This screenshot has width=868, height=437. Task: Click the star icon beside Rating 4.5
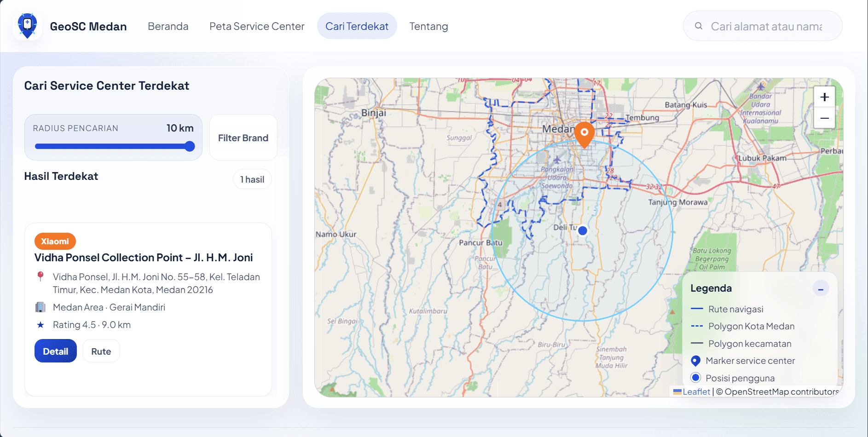coord(41,325)
